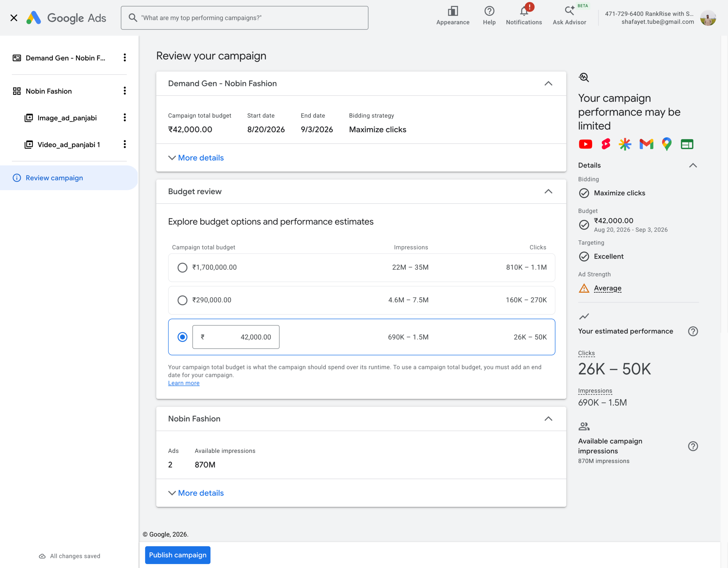
Task: Collapse the Details section in side panel
Action: coord(693,165)
